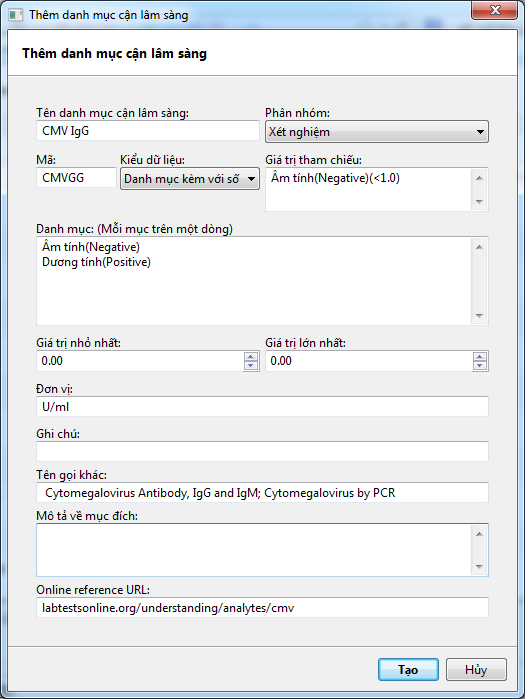Image resolution: width=530 pixels, height=699 pixels.
Task: Click scroll-down arrow in Giá trị tham chiếu box
Action: click(x=479, y=201)
